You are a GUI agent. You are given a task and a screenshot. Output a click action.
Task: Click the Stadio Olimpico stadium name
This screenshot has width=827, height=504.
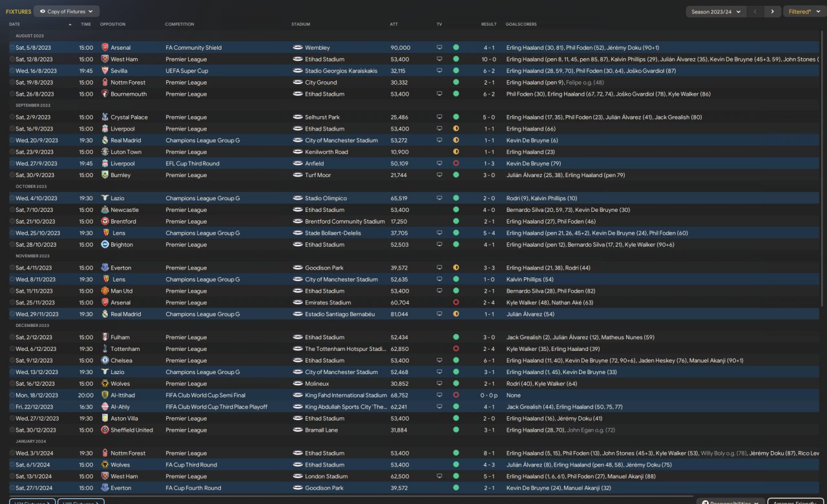[x=326, y=198]
